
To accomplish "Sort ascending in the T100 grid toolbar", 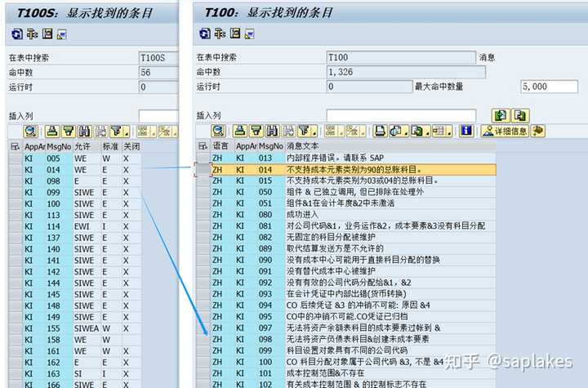I will click(240, 131).
